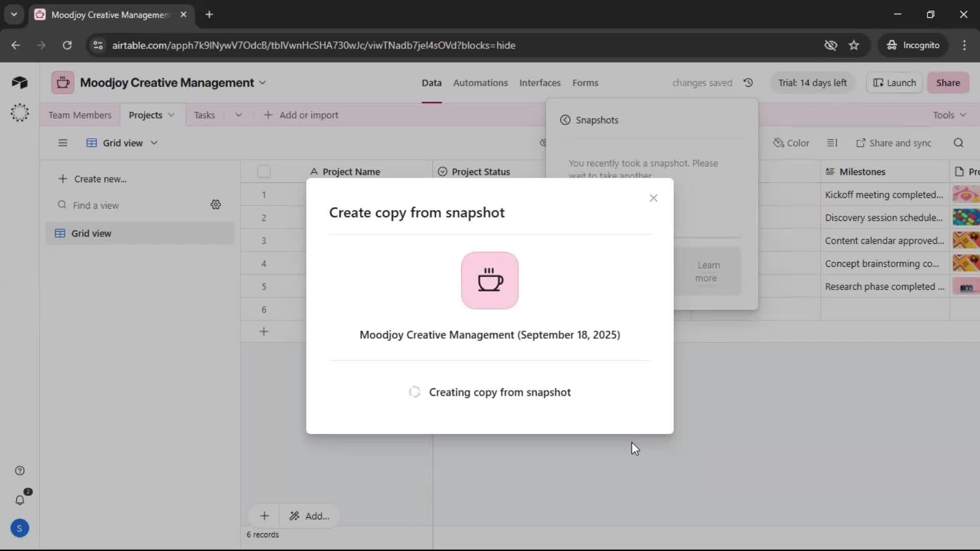
Task: Toggle views sidebar hamburger icon
Action: coord(63,143)
